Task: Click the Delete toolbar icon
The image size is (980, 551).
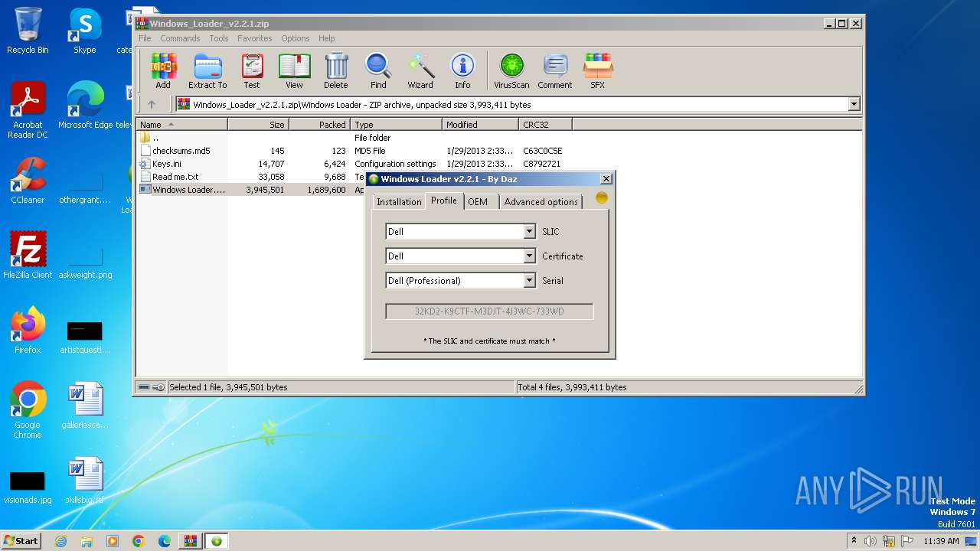Action: pyautogui.click(x=335, y=70)
